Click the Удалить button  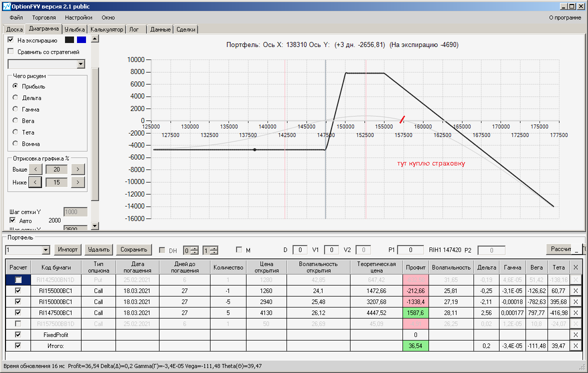click(x=98, y=249)
